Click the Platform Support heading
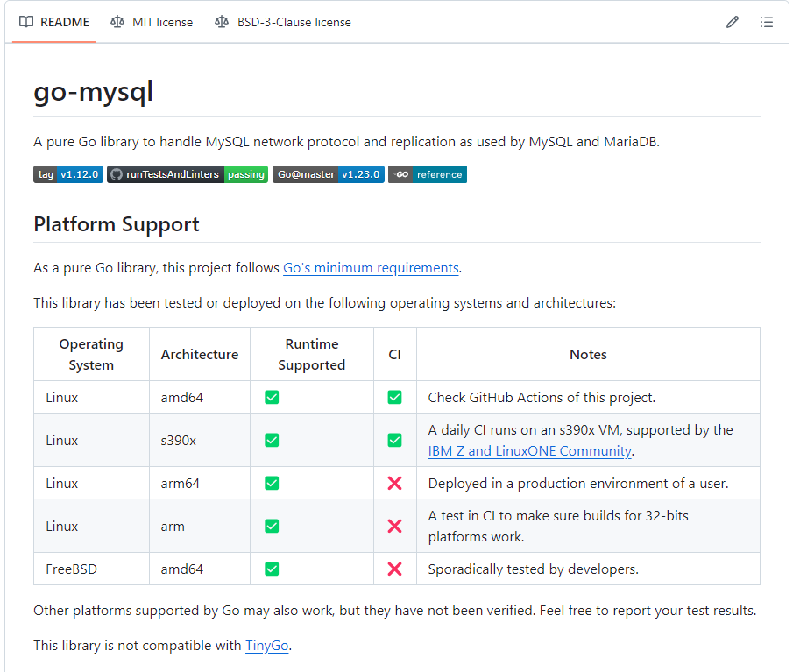This screenshot has width=793, height=672. (117, 224)
